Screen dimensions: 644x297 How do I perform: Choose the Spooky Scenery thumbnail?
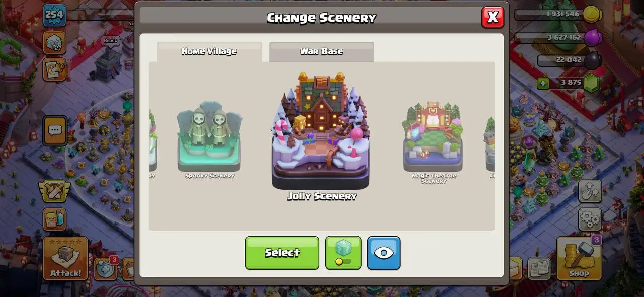[x=210, y=142]
